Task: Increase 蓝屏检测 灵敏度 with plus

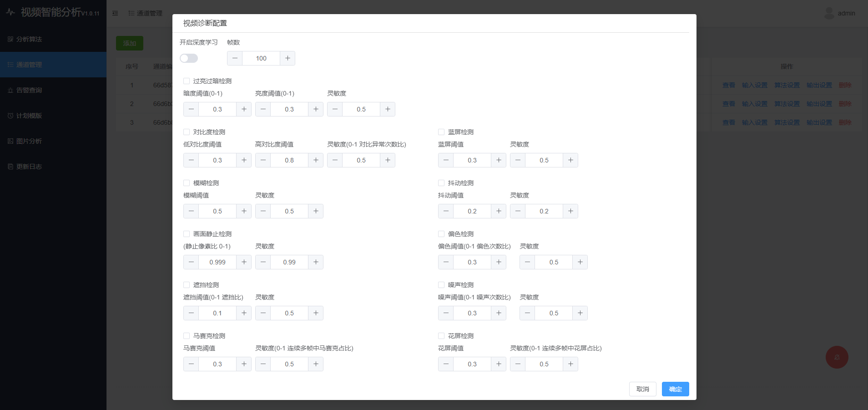Action: pyautogui.click(x=570, y=160)
